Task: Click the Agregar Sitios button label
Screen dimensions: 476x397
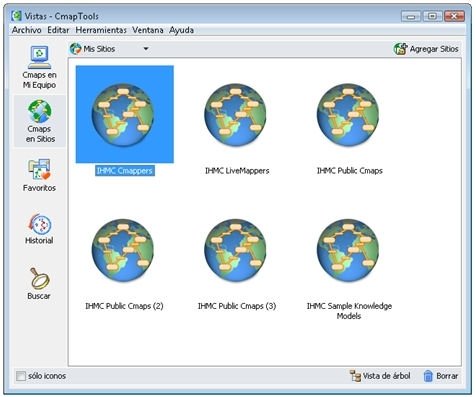Action: (434, 49)
